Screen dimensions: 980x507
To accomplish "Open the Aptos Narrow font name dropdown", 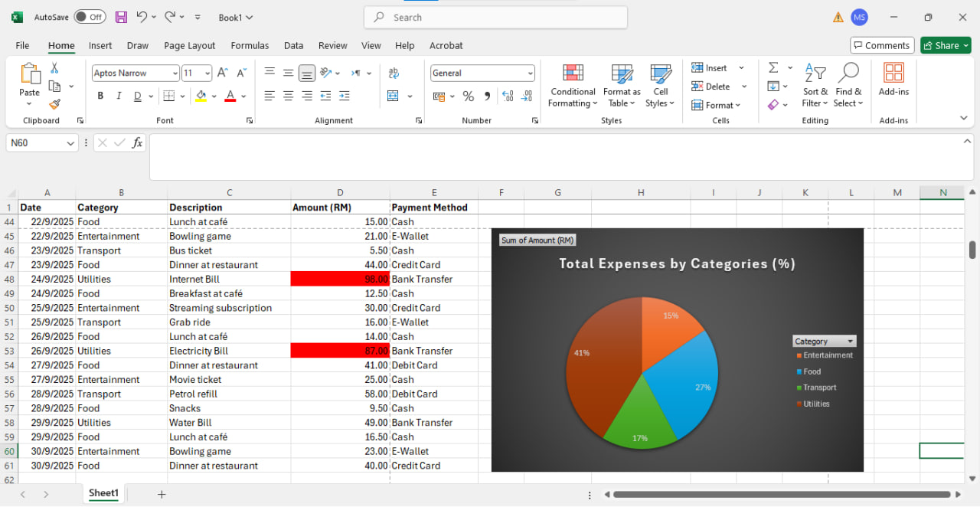I will click(174, 74).
